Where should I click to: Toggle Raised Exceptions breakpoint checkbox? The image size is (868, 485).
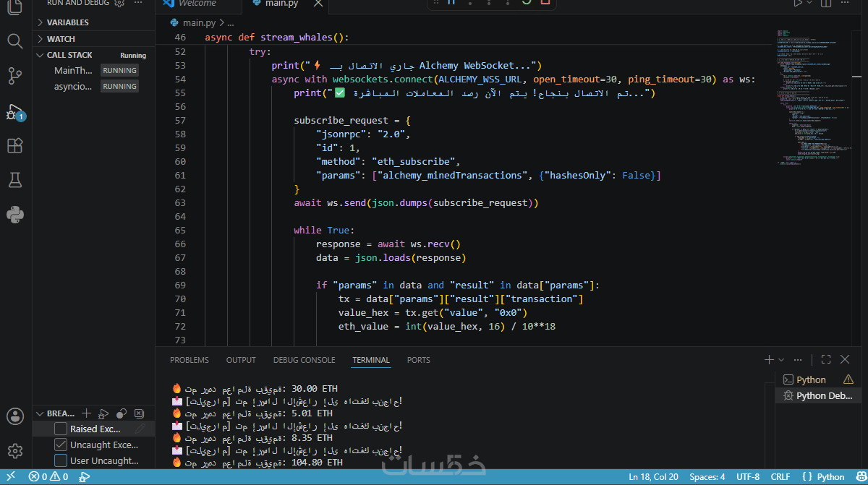[61, 429]
